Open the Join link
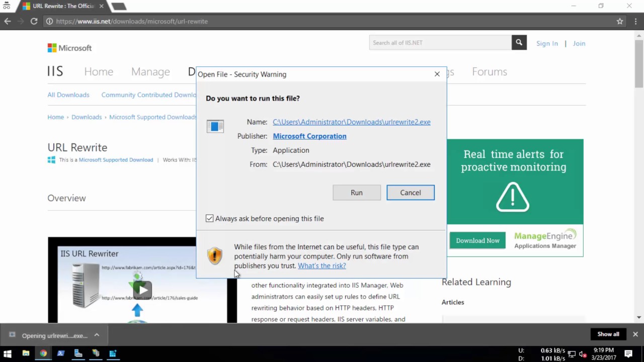Viewport: 644px width, 362px height. click(x=579, y=43)
